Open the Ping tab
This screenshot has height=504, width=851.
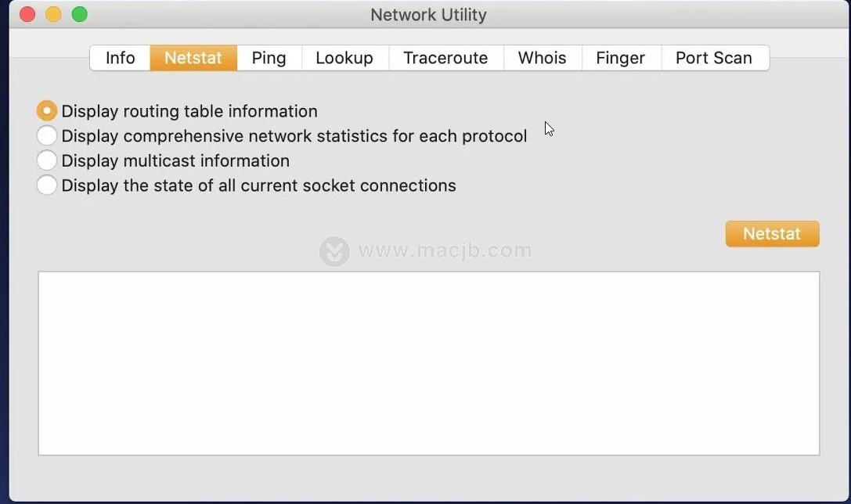coord(269,57)
